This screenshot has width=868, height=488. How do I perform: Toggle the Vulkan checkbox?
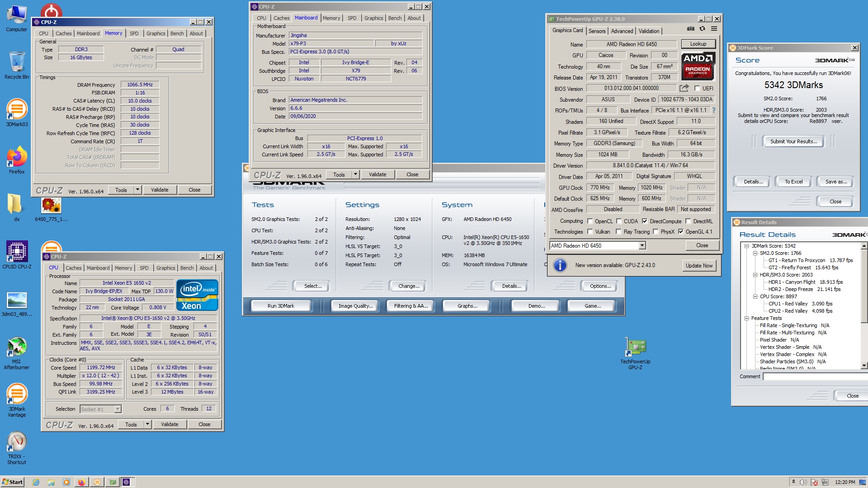pyautogui.click(x=590, y=232)
